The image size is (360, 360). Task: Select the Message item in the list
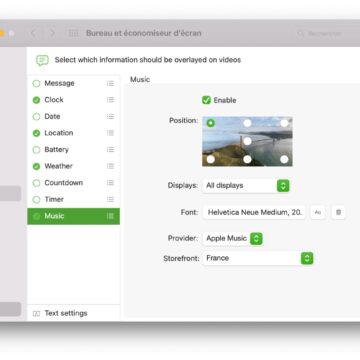pos(73,83)
